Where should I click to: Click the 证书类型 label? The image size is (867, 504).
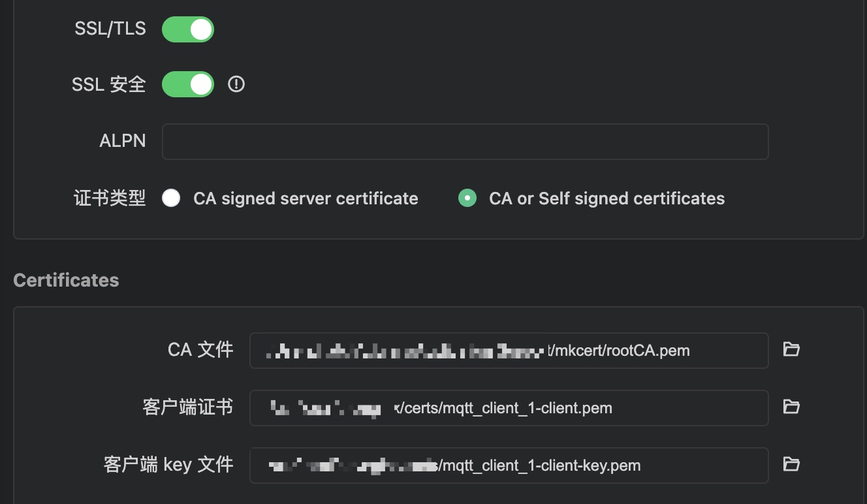coord(110,198)
